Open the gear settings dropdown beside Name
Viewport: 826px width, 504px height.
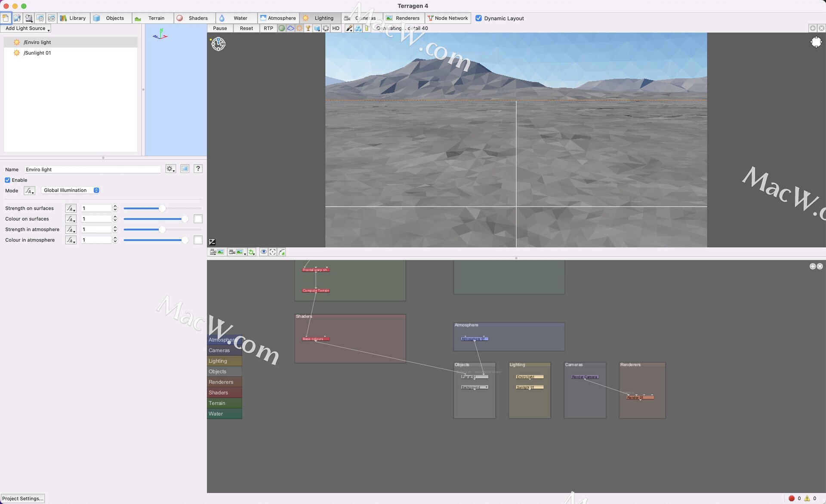tap(170, 169)
